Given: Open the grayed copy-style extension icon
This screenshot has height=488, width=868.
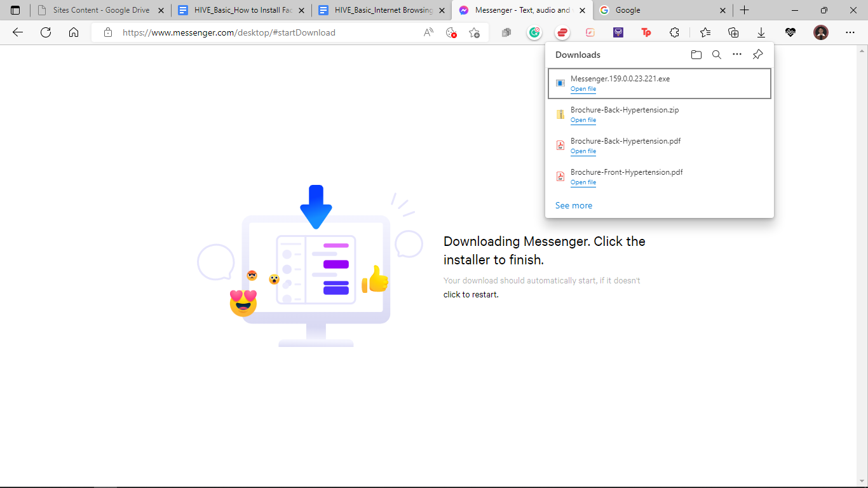Looking at the screenshot, I should 506,32.
